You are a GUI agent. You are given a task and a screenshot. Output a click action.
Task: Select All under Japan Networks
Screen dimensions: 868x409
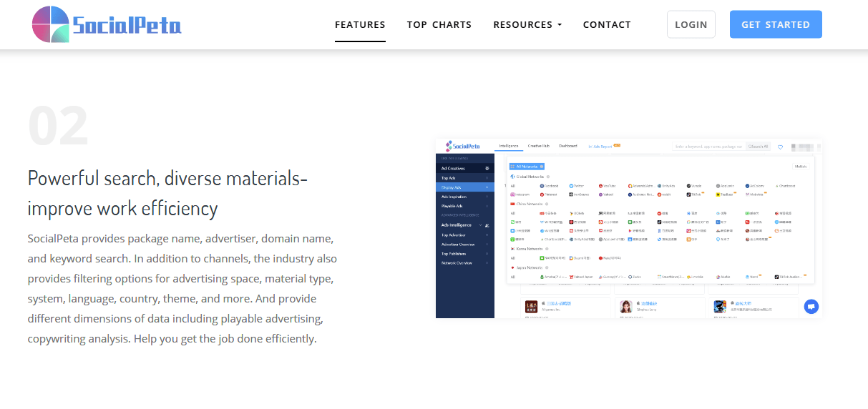pyautogui.click(x=512, y=277)
